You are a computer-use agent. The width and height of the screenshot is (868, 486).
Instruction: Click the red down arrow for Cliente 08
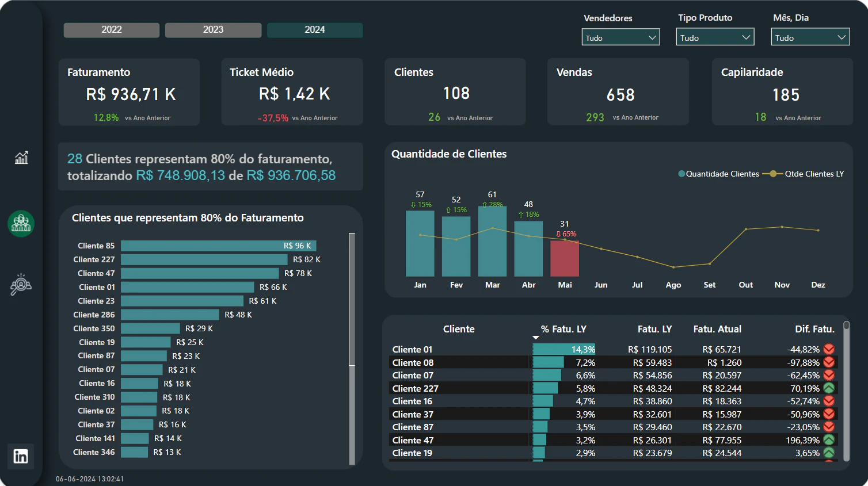tap(829, 362)
